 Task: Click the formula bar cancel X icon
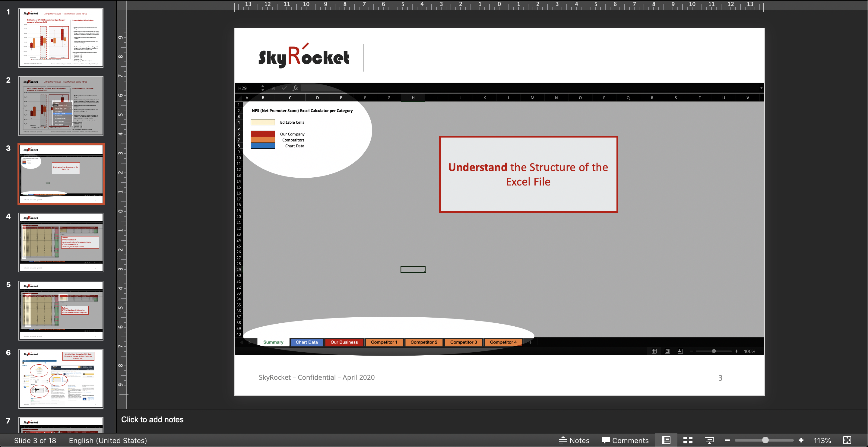pyautogui.click(x=274, y=88)
